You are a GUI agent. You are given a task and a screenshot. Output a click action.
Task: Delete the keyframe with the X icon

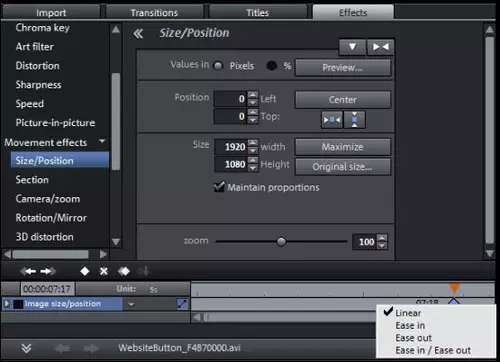click(104, 271)
